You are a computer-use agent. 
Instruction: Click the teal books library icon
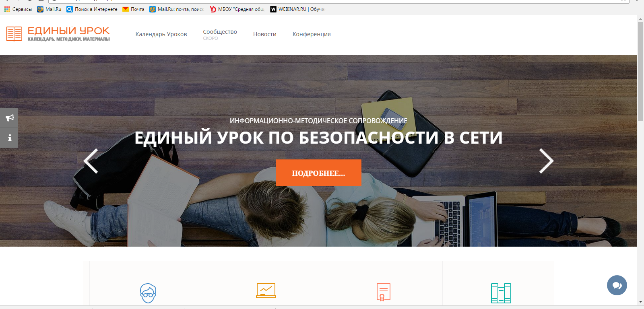(x=501, y=293)
